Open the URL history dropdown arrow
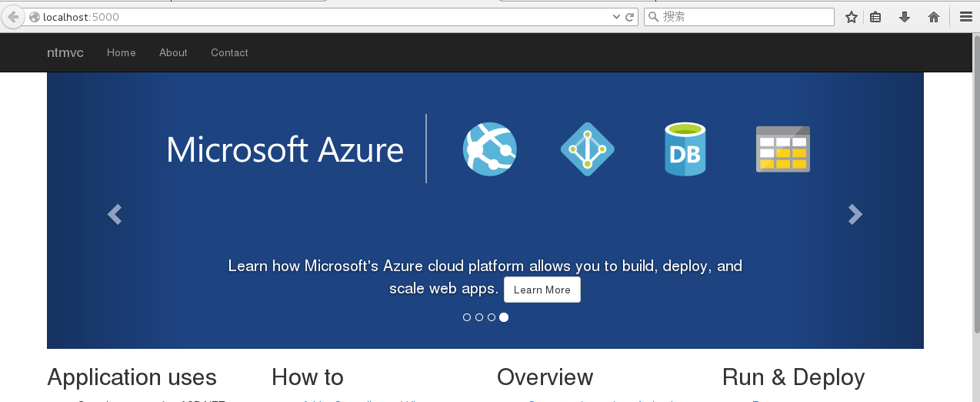Screen dimensions: 980x402 coord(616,17)
